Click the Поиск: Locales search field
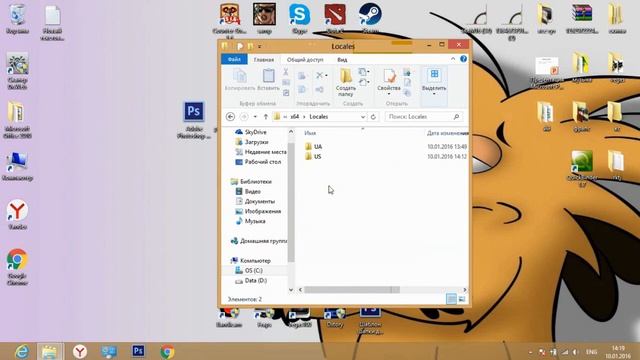This screenshot has height=360, width=640. 423,117
